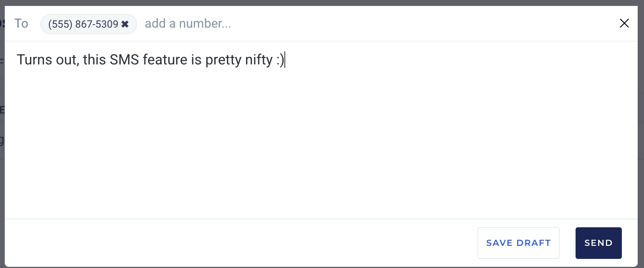This screenshot has height=268, width=644.
Task: Select the (555) 867-5309 recipient chip
Action: point(83,24)
